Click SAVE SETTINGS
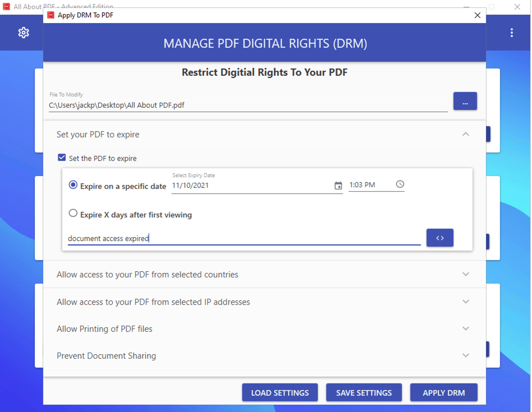Screen dimensions: 532x412 (x=364, y=393)
